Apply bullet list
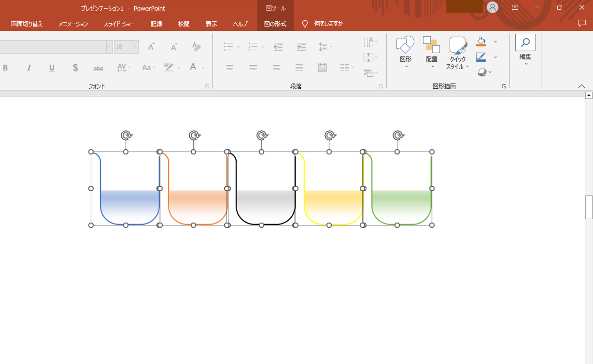Screen dimensions: 593x364 point(229,47)
